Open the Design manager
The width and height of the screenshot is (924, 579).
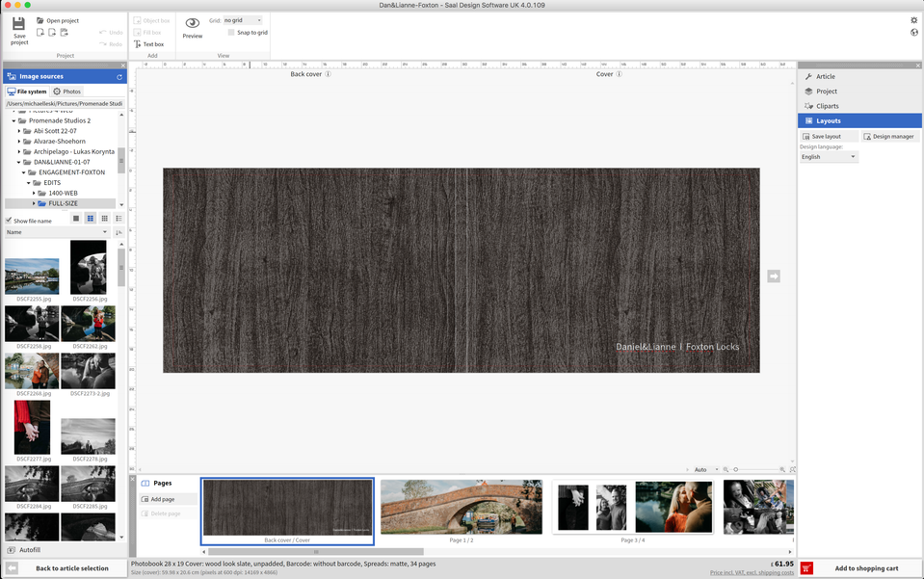click(x=888, y=136)
